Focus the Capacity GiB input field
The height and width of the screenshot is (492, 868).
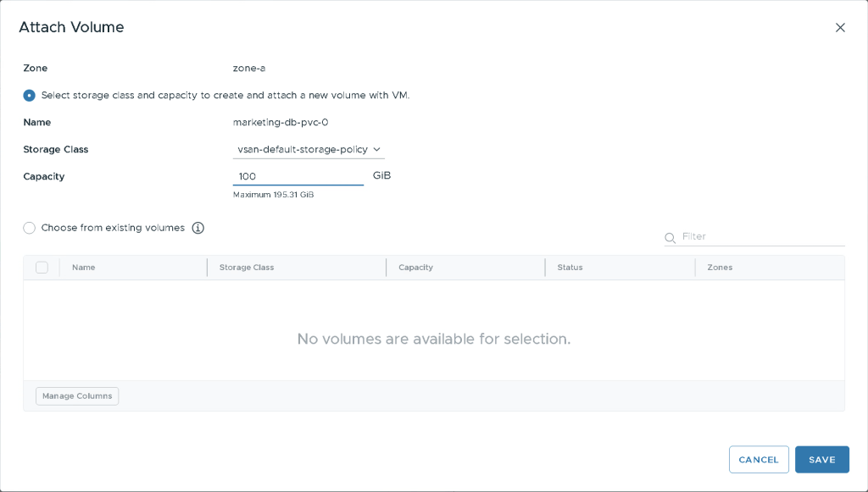298,176
